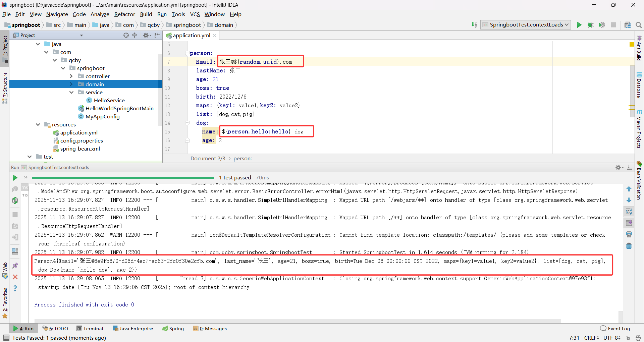This screenshot has width=644, height=342.
Task: Click the test progress bar
Action: [x=123, y=178]
